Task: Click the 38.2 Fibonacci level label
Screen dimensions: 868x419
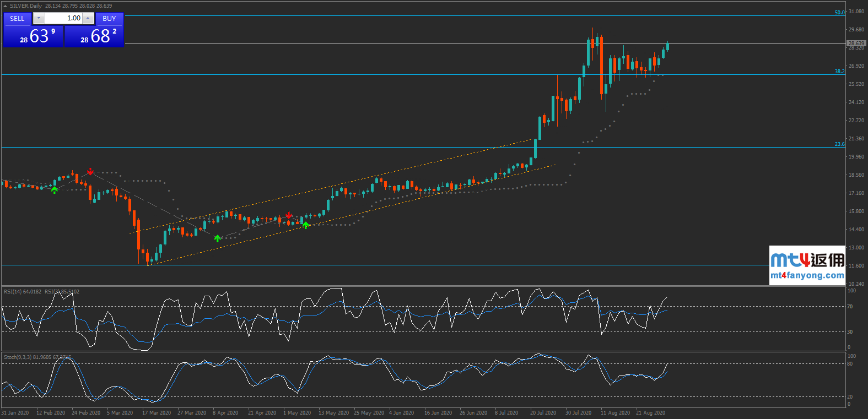Action: [839, 72]
